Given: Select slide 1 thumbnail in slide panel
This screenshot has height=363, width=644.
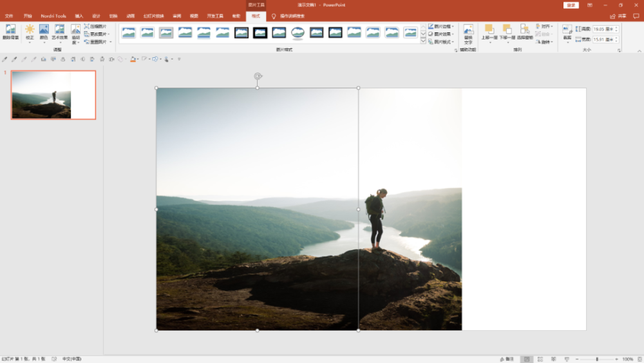Looking at the screenshot, I should (x=53, y=95).
